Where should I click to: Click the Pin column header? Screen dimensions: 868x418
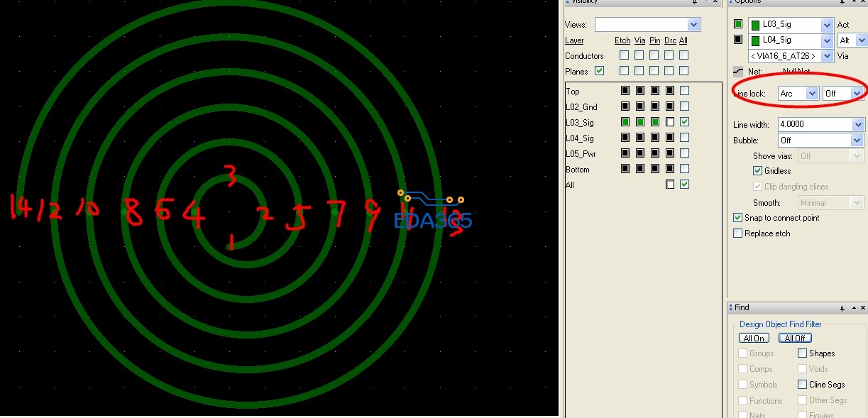click(x=654, y=40)
